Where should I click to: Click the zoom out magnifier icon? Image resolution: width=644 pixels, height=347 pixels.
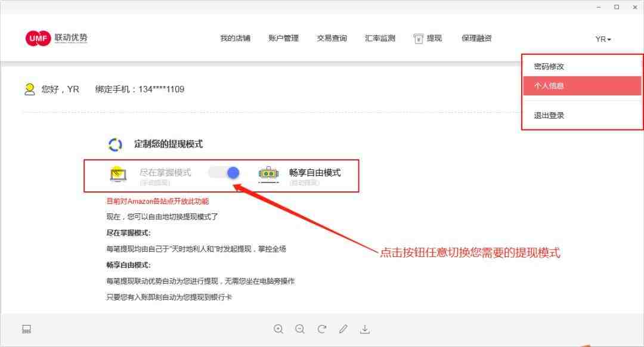coord(300,329)
